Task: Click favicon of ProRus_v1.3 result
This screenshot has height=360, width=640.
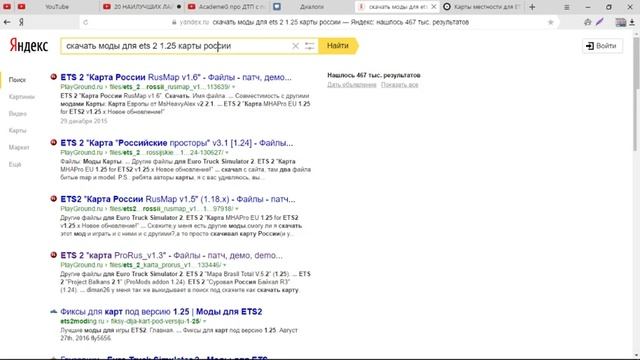Action: [x=53, y=255]
